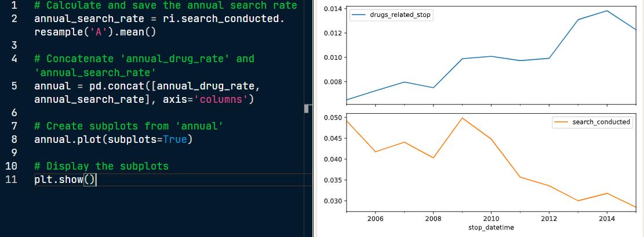Click the search_conducted legend label

point(601,122)
